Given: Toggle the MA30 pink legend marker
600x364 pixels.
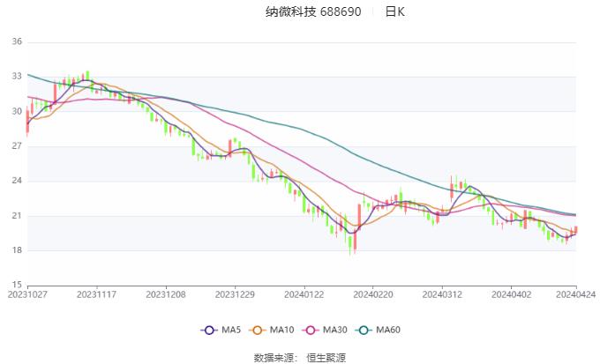Looking at the screenshot, I should point(311,330).
